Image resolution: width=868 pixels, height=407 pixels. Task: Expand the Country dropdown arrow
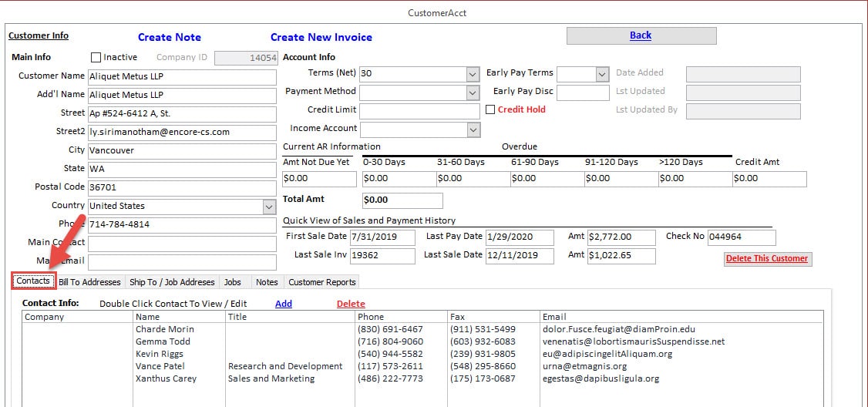point(269,207)
